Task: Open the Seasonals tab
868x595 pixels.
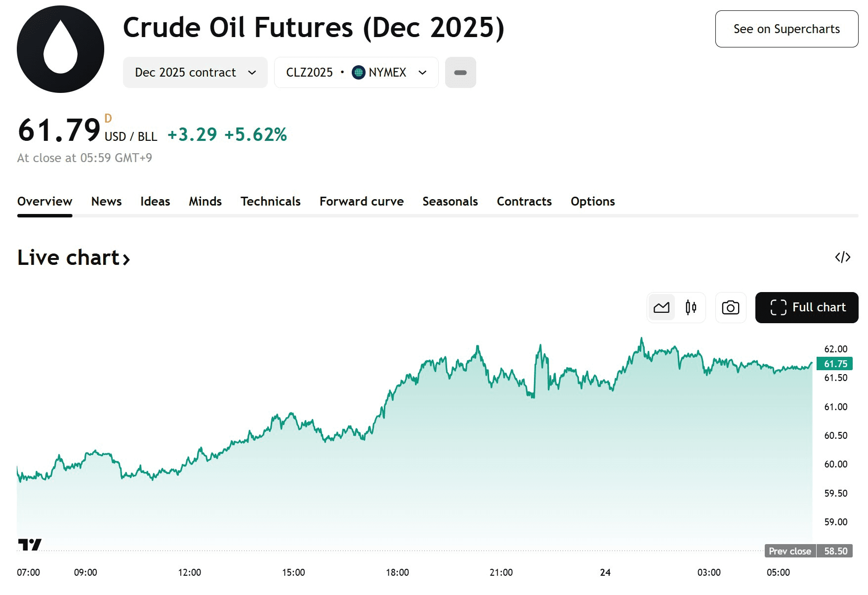Action: (450, 201)
